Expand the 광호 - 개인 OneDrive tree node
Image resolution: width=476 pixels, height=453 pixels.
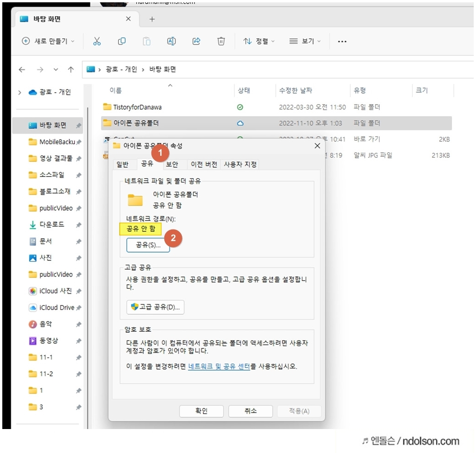tap(20, 92)
